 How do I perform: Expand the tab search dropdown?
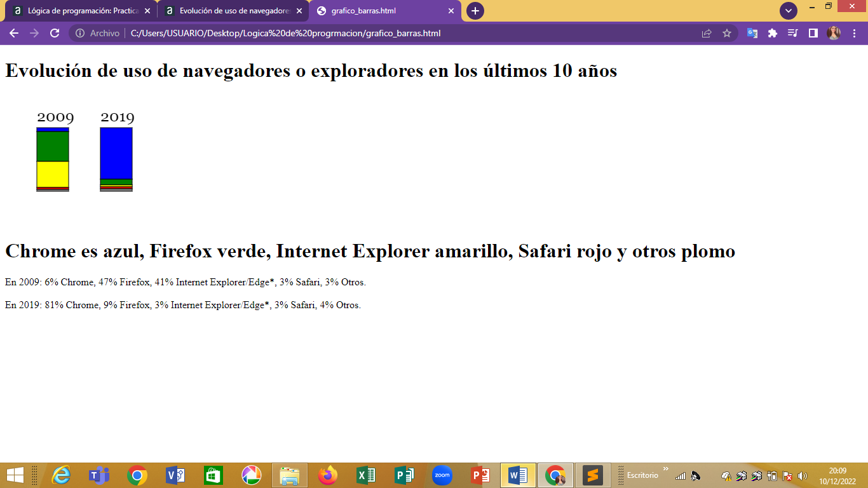coord(789,11)
